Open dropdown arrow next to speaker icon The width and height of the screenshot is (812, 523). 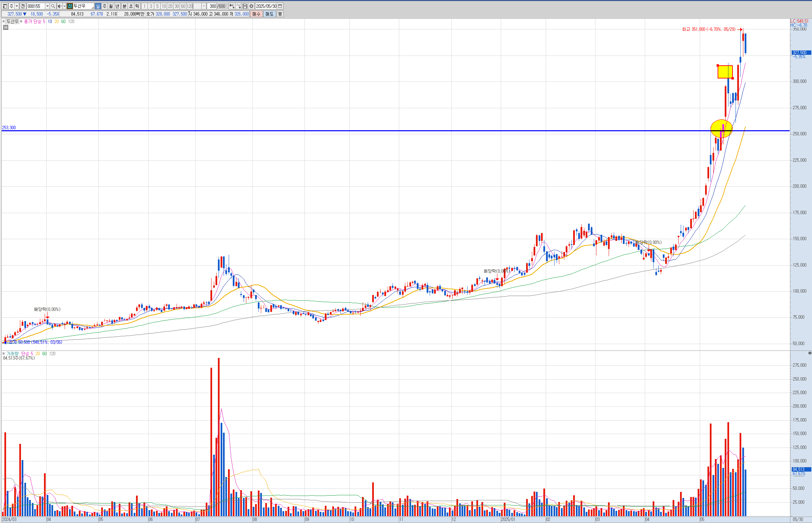(x=64, y=6)
